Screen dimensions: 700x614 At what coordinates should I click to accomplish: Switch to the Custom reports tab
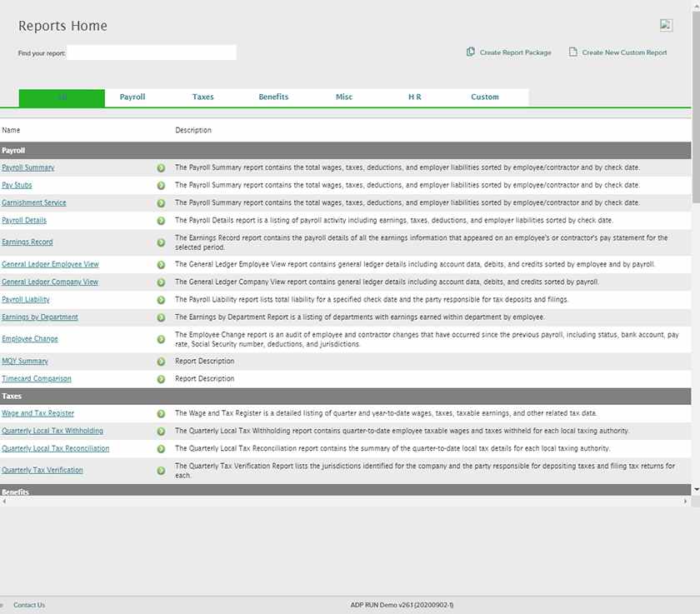point(484,97)
